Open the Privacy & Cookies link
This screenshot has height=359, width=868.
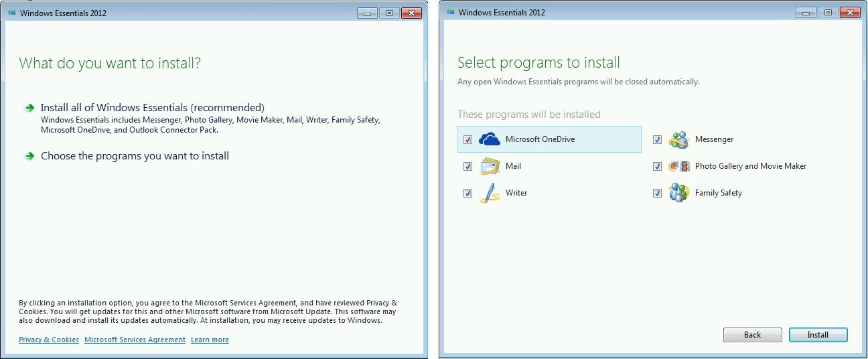(x=49, y=340)
